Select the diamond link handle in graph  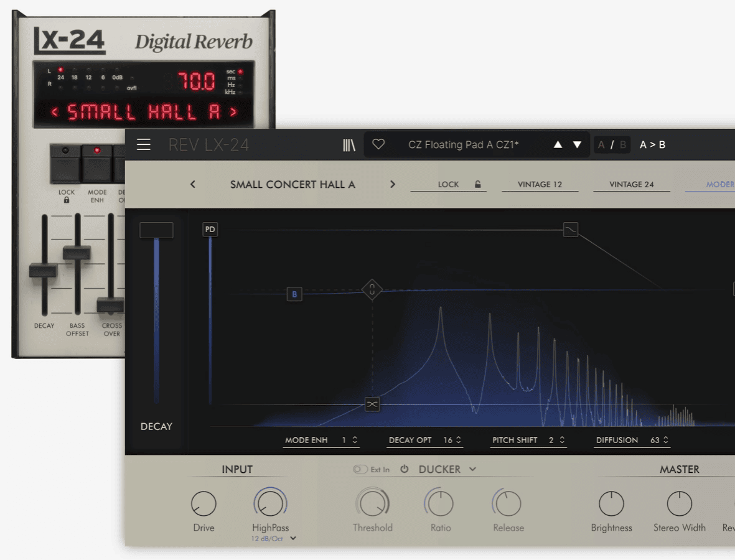(372, 289)
